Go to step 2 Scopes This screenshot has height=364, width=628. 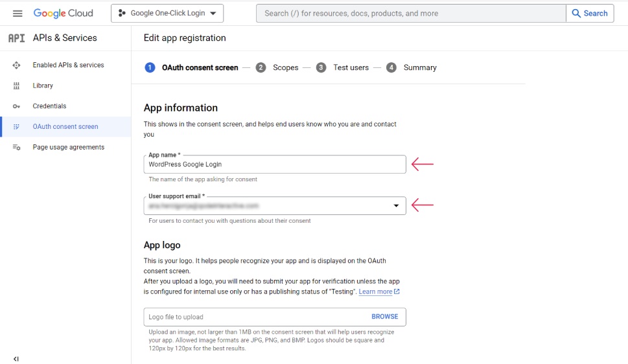coord(277,67)
